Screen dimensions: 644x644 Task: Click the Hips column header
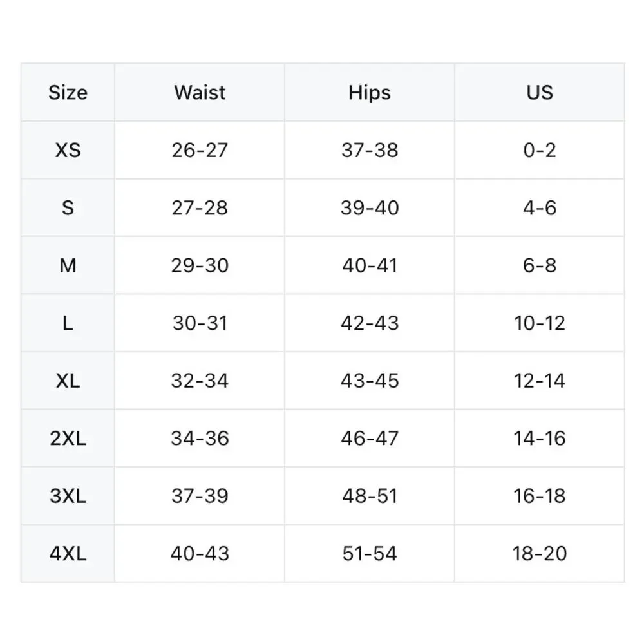tap(370, 92)
